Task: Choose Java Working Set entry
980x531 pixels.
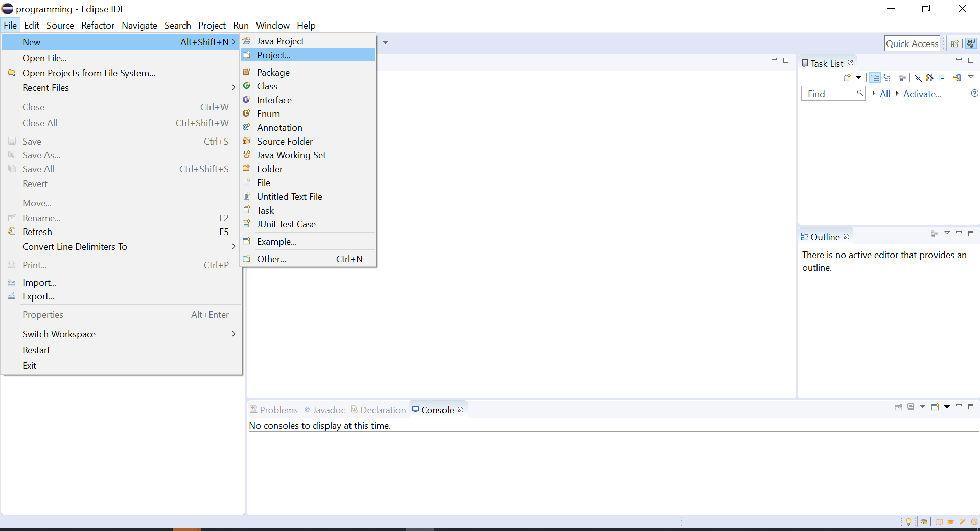Action: pyautogui.click(x=308, y=155)
